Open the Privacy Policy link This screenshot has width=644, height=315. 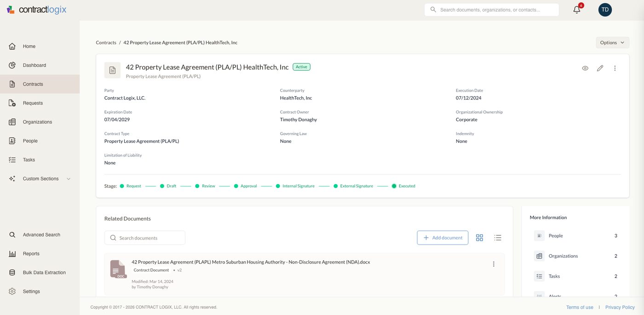[620, 307]
